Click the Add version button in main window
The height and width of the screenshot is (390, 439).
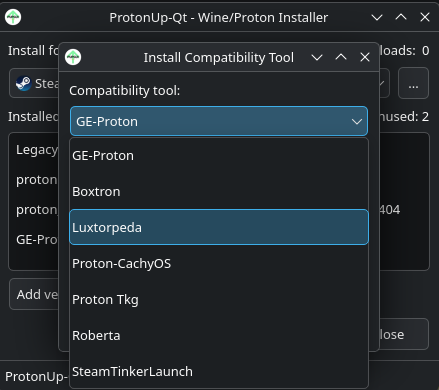pyautogui.click(x=34, y=294)
